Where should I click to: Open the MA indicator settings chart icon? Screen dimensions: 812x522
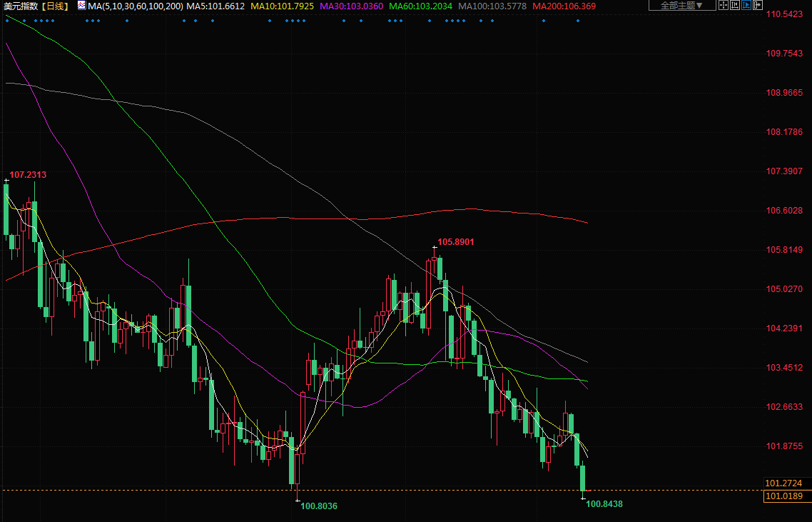(x=81, y=6)
